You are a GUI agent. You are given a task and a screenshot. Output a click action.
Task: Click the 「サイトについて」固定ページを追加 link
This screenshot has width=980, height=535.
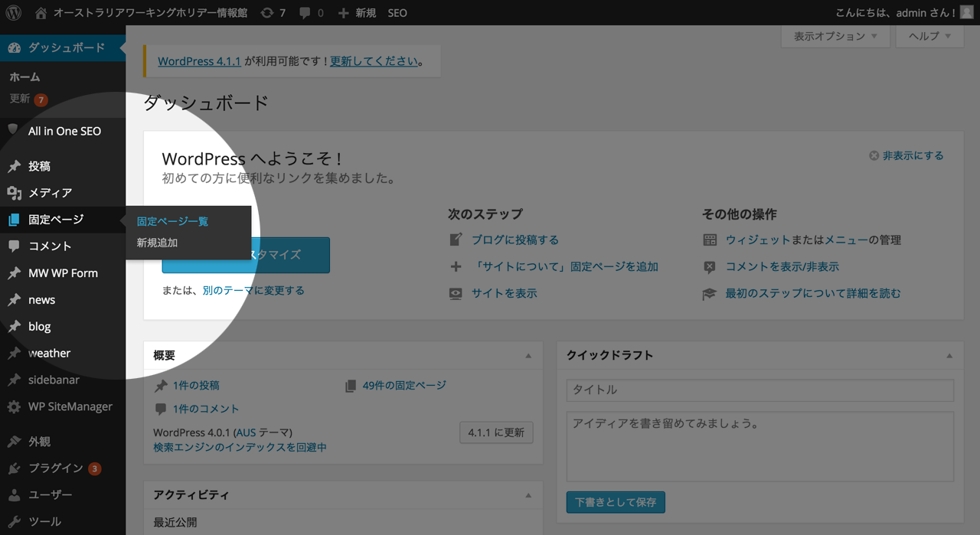[565, 266]
